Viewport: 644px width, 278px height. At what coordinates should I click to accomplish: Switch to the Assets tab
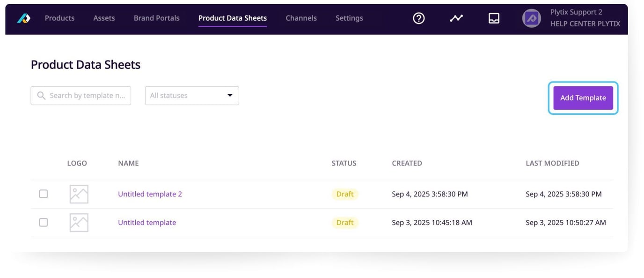click(103, 18)
